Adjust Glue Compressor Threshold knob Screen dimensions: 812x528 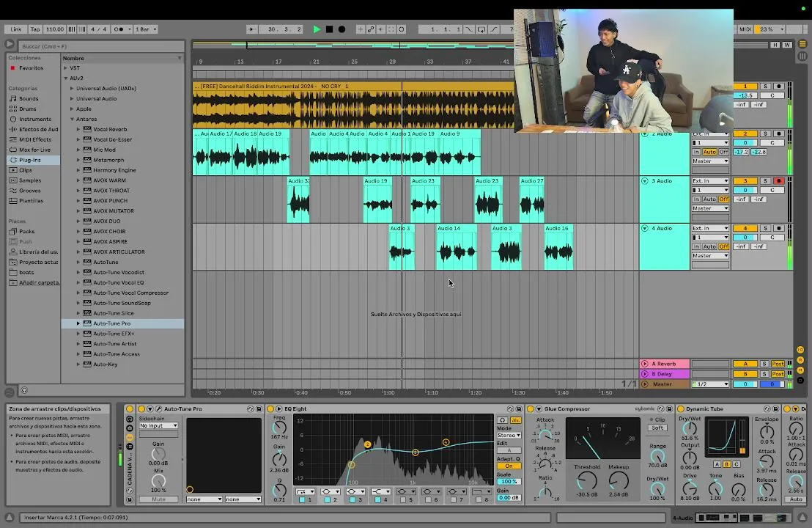[587, 481]
